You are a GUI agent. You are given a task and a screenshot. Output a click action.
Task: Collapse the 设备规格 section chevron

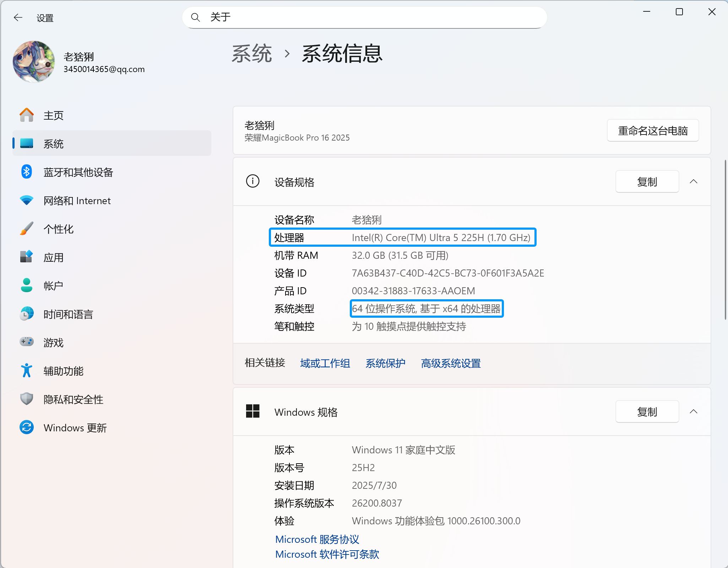693,182
